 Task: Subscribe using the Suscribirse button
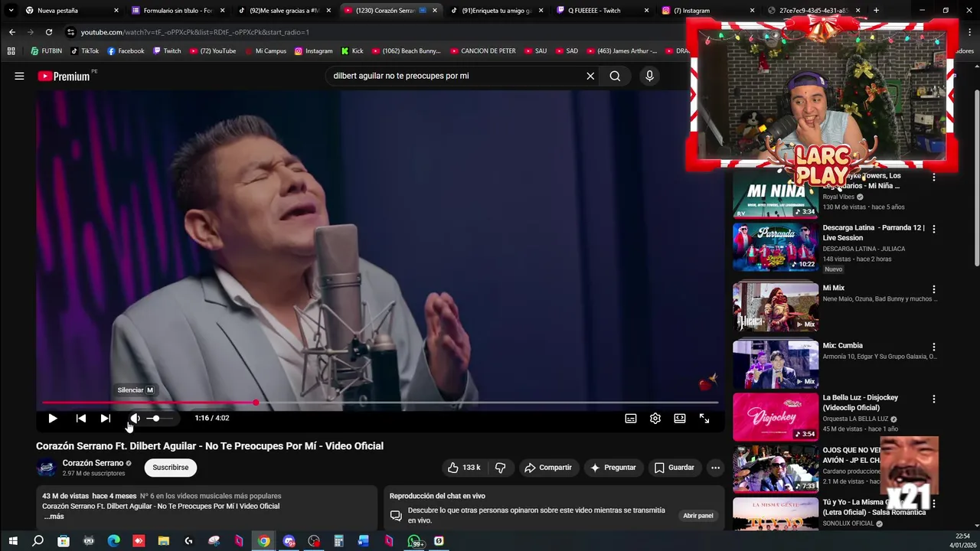pyautogui.click(x=170, y=468)
